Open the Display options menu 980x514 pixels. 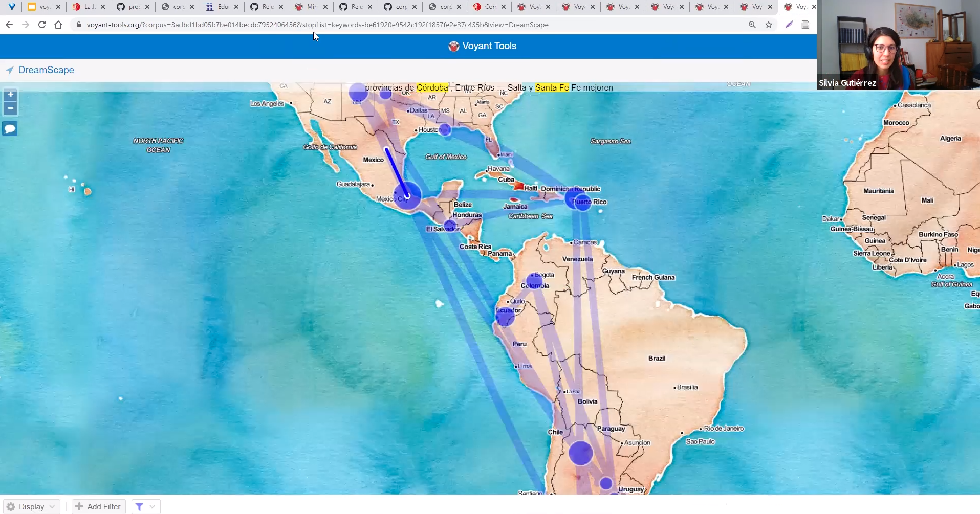point(32,506)
